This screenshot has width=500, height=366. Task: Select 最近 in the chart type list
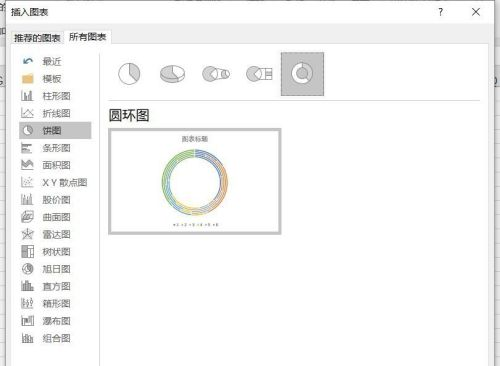pos(52,61)
